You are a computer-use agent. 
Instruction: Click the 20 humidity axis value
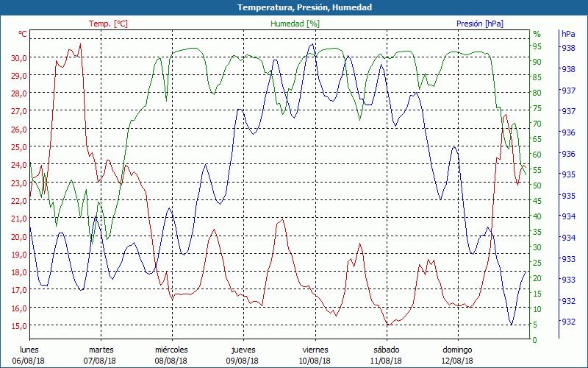tap(537, 278)
